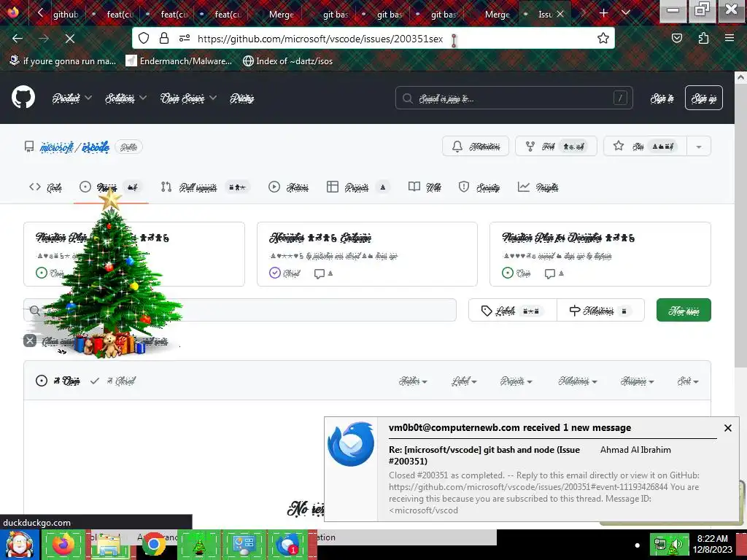Open the Index of ~dartz/isos bookmark
The height and width of the screenshot is (560, 747).
(287, 61)
